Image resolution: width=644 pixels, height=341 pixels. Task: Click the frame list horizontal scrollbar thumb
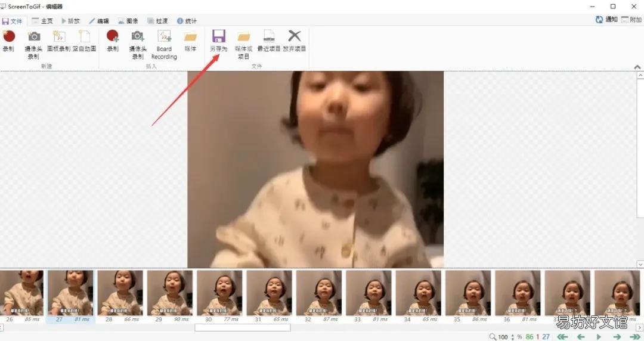click(242, 328)
